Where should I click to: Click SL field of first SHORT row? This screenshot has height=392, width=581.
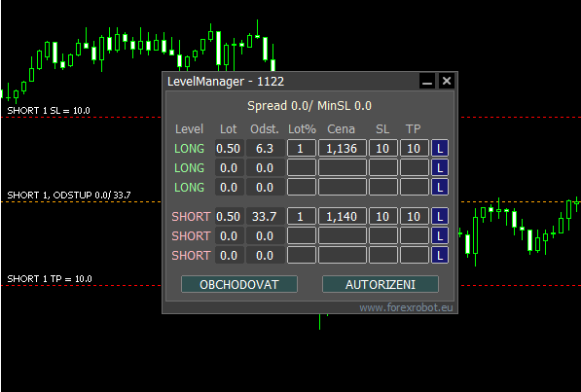tap(382, 216)
